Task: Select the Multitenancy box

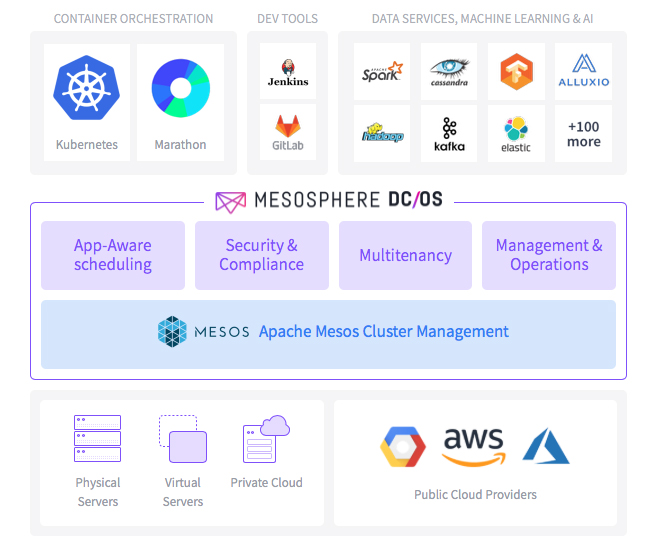Action: (x=406, y=255)
